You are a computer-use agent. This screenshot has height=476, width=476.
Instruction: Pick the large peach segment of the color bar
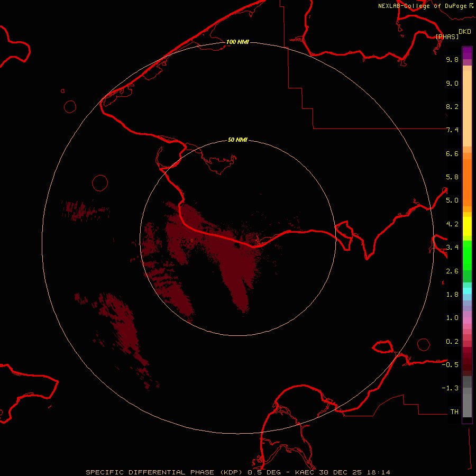click(x=467, y=108)
